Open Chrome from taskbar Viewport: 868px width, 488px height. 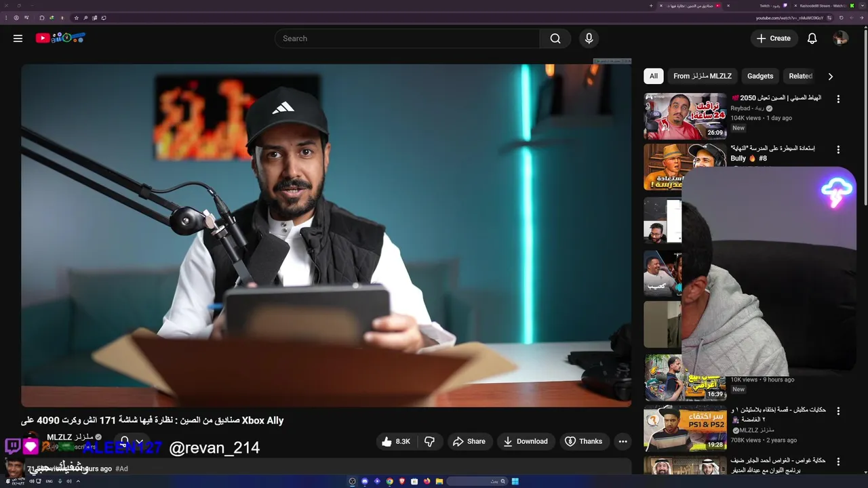coord(389,481)
